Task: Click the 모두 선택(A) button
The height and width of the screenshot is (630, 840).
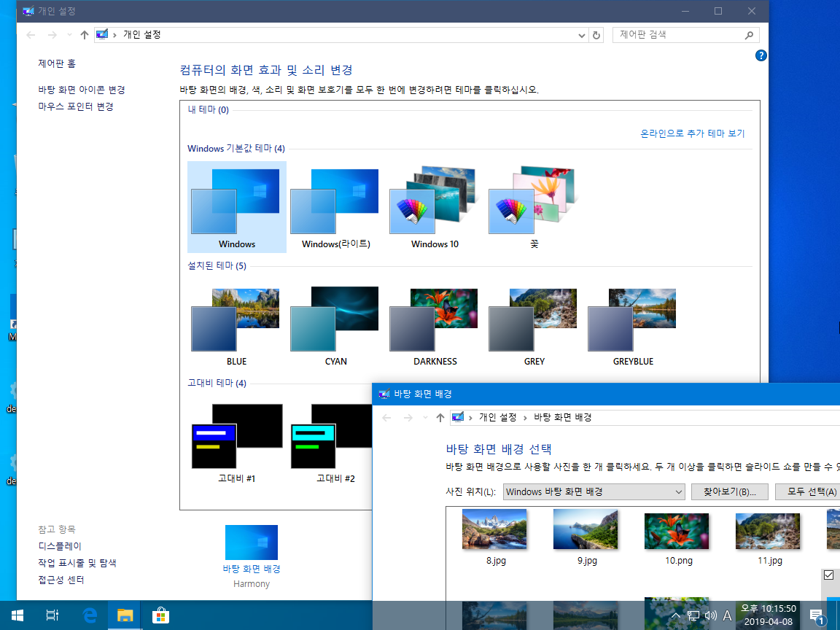Action: coord(808,491)
